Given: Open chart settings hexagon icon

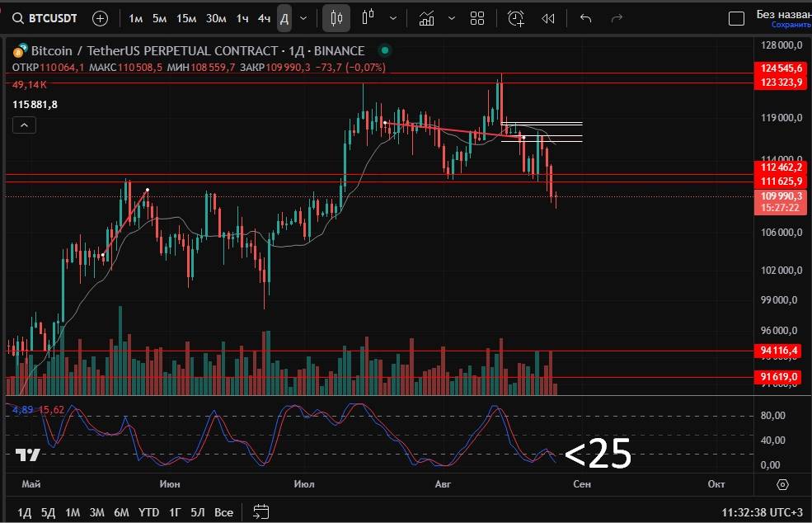Looking at the screenshot, I should [x=782, y=485].
